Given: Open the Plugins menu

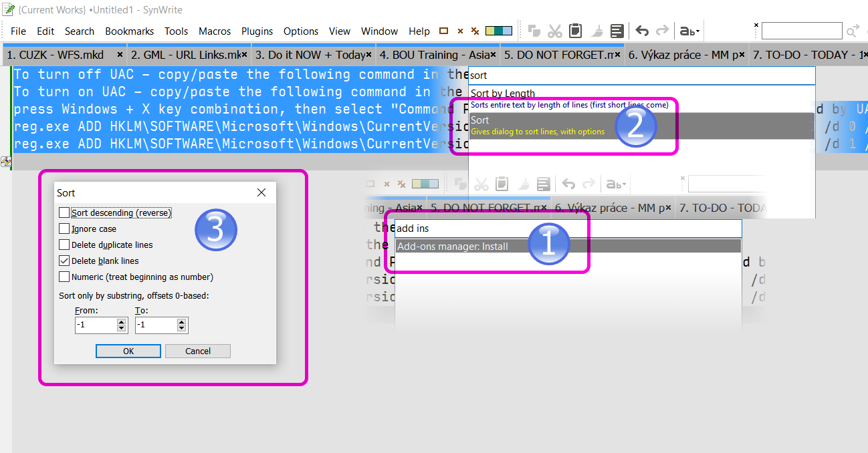Looking at the screenshot, I should 257,31.
